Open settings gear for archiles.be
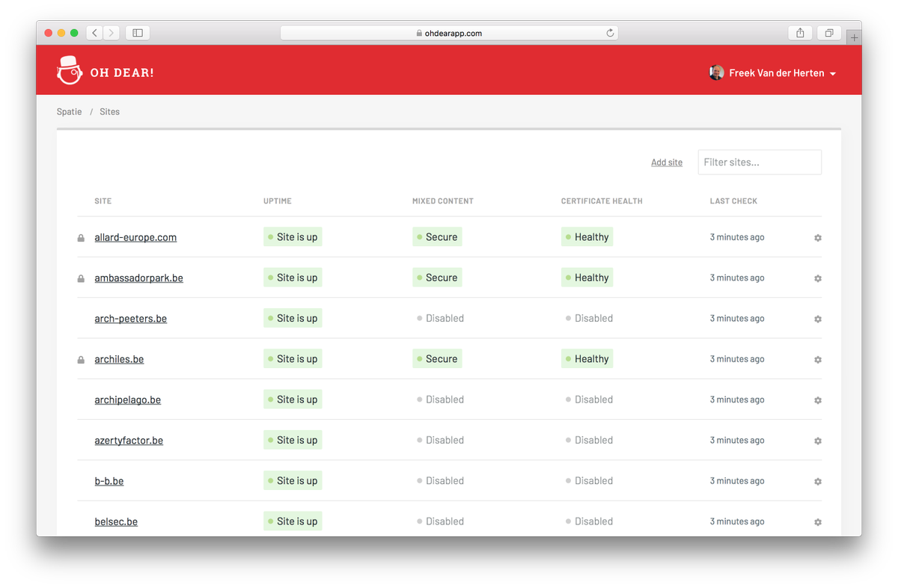Image resolution: width=898 pixels, height=588 pixels. [x=817, y=360]
